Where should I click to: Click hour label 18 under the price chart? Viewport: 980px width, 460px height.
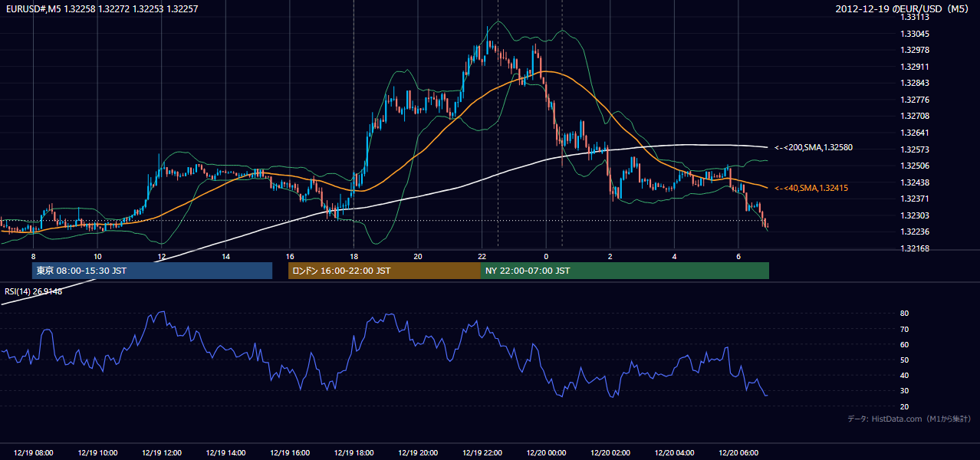click(354, 256)
